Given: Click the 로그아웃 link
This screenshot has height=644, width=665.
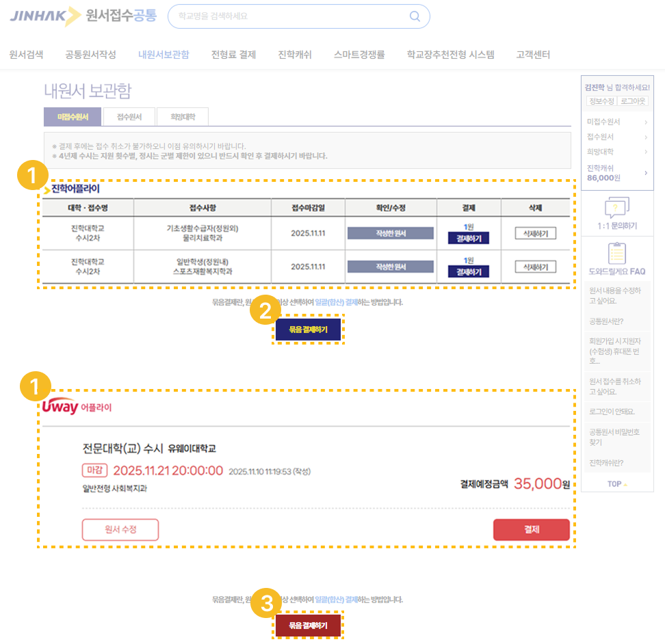Looking at the screenshot, I should pos(633,102).
